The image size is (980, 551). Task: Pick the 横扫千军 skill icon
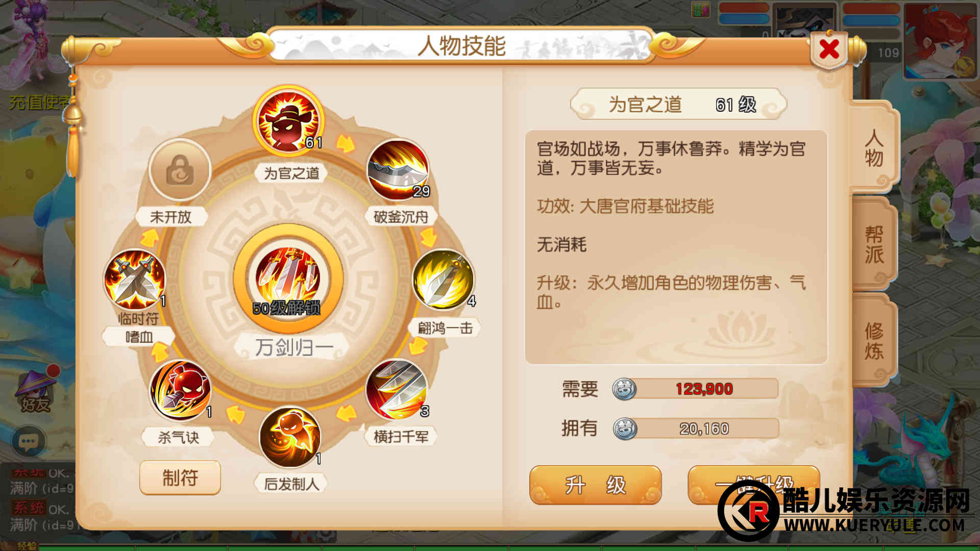coord(397,390)
